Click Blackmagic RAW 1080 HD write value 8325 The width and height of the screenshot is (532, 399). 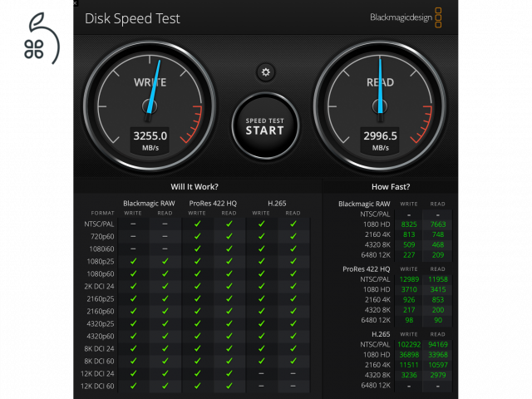point(409,224)
